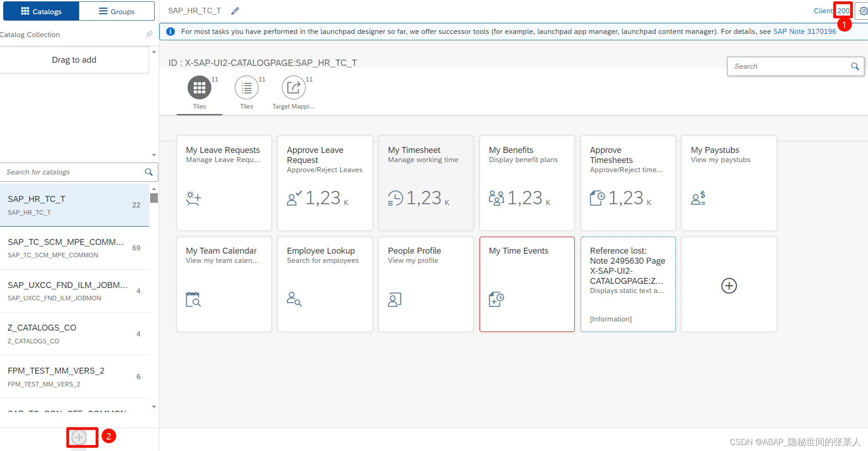Select the SAP_HR_TC_T catalog
Screen dimensions: 868x451
pyautogui.click(x=75, y=205)
